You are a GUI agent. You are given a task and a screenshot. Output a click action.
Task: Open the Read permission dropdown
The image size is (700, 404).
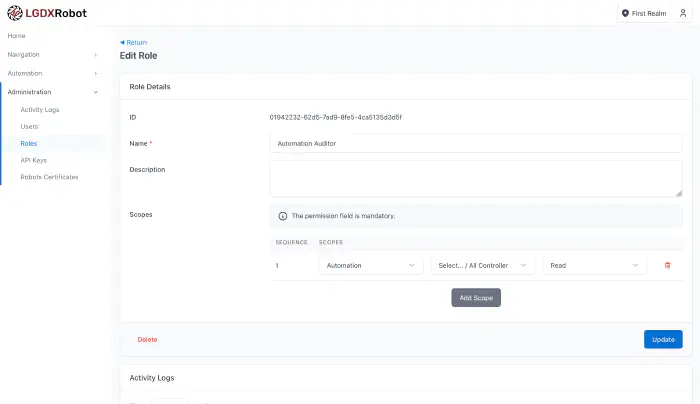594,265
